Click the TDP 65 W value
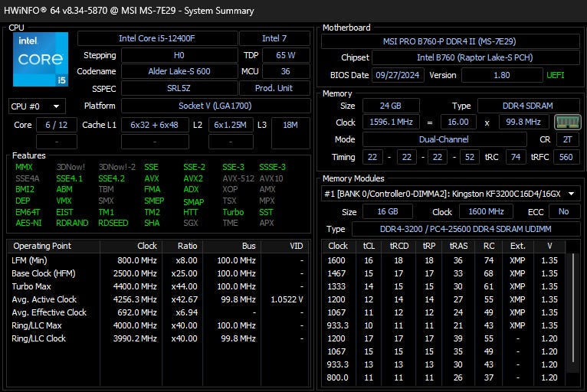Viewport: 587px width, 392px height. coord(286,55)
